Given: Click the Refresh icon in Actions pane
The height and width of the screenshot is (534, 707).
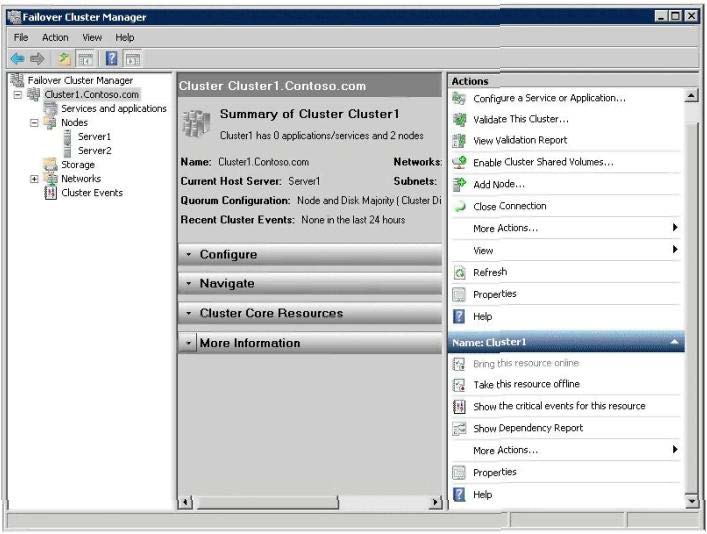Looking at the screenshot, I should point(459,273).
